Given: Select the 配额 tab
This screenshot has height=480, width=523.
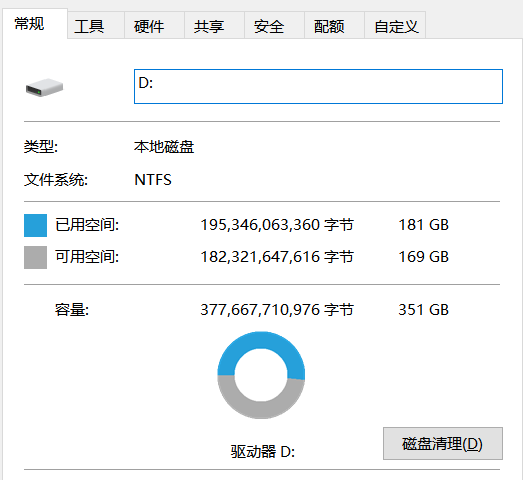Looking at the screenshot, I should 334,26.
